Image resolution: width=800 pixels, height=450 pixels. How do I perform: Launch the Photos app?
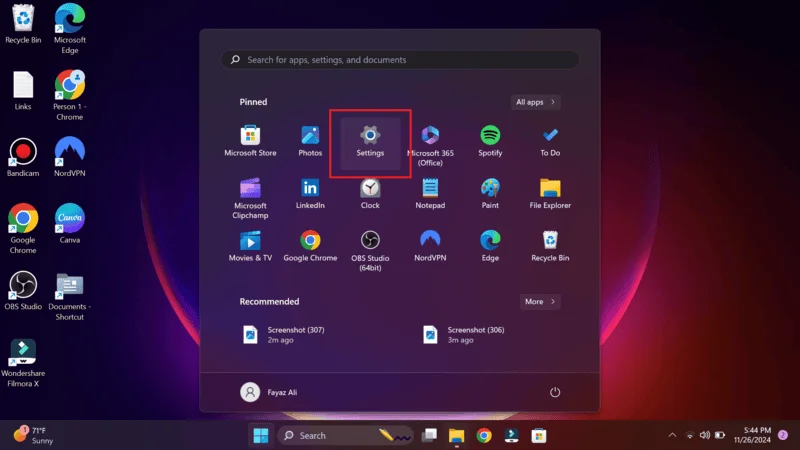[x=310, y=141]
